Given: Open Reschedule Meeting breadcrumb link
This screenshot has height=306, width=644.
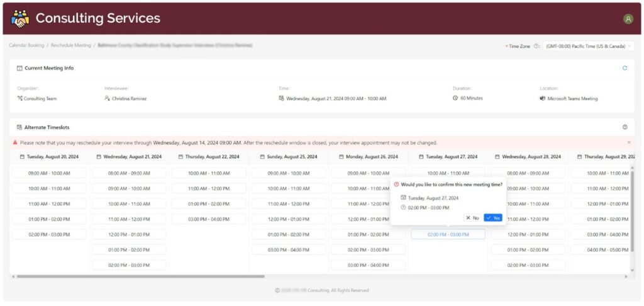Looking at the screenshot, I should 70,45.
